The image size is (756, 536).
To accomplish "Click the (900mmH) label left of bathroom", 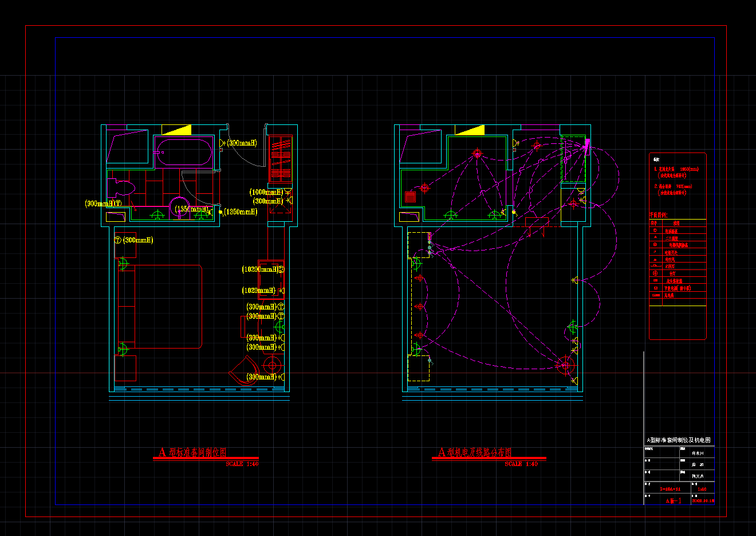I will click(100, 204).
